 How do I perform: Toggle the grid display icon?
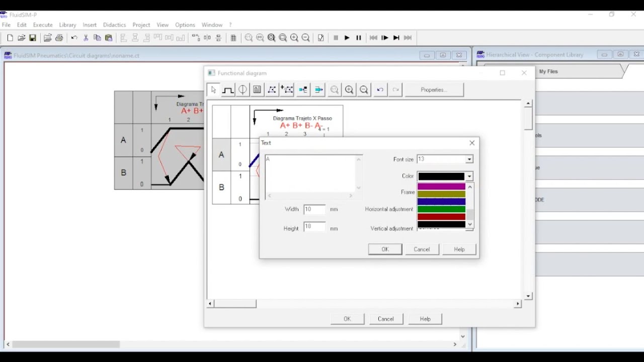coord(233,38)
